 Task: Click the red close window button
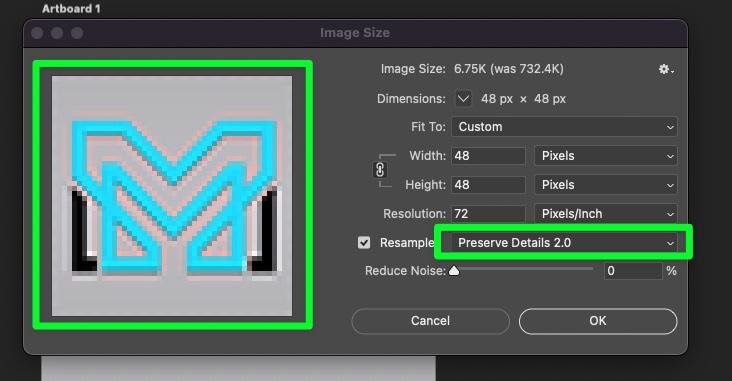point(37,33)
